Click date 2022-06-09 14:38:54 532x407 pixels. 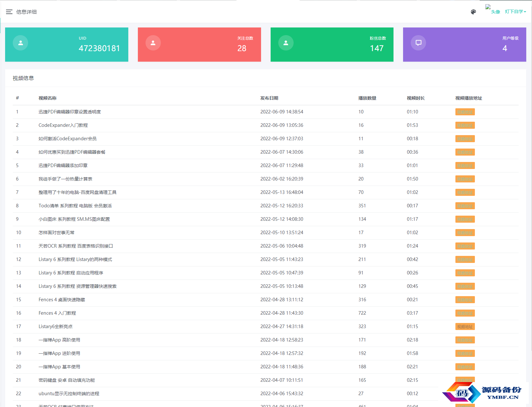click(282, 112)
